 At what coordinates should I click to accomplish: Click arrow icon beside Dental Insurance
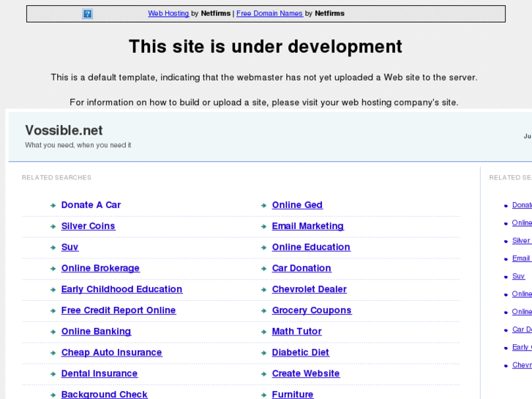coord(53,374)
